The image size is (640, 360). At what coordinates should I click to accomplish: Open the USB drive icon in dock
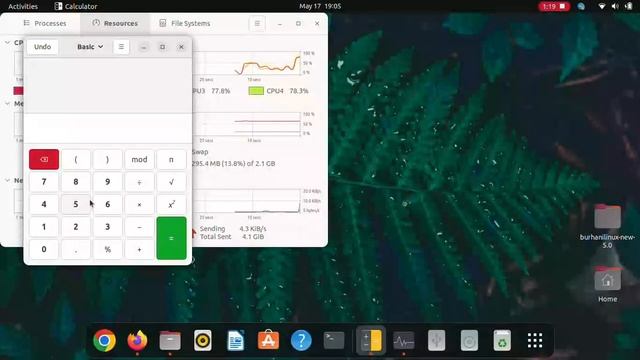436,340
